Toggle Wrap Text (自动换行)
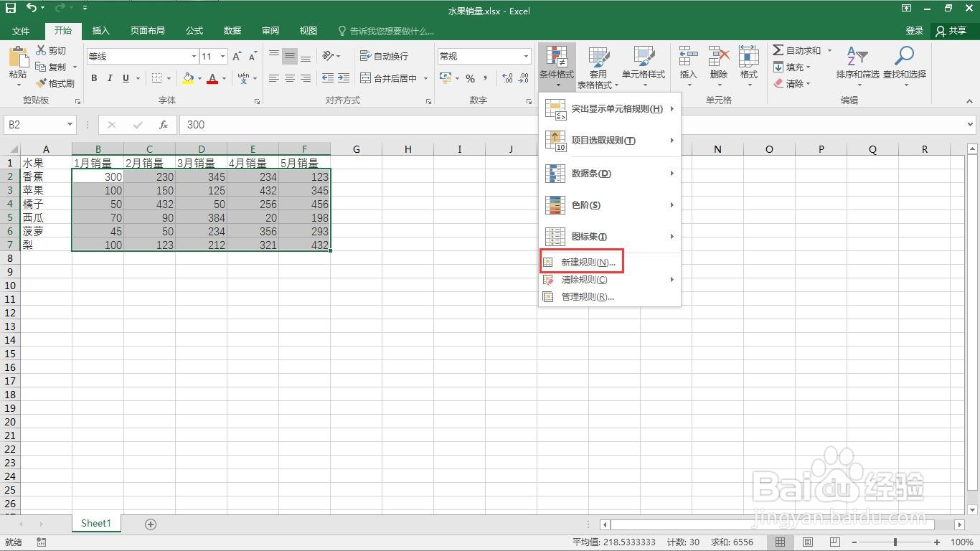 coord(384,56)
